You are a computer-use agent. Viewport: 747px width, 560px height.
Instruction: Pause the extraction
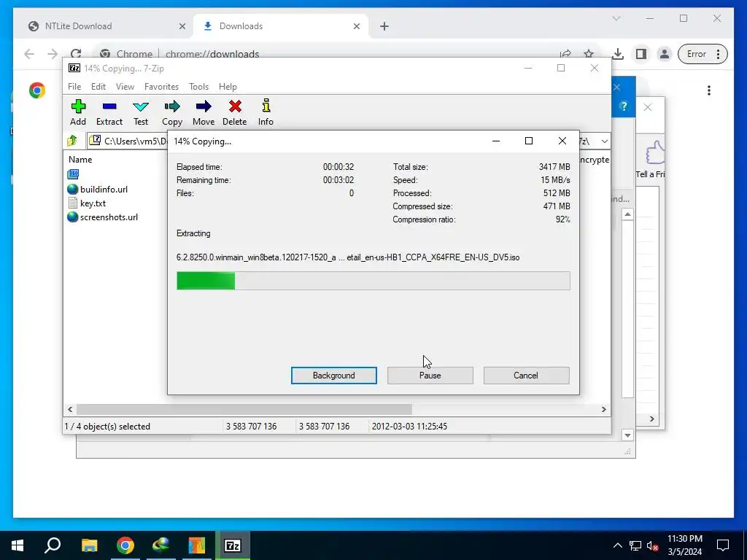430,376
